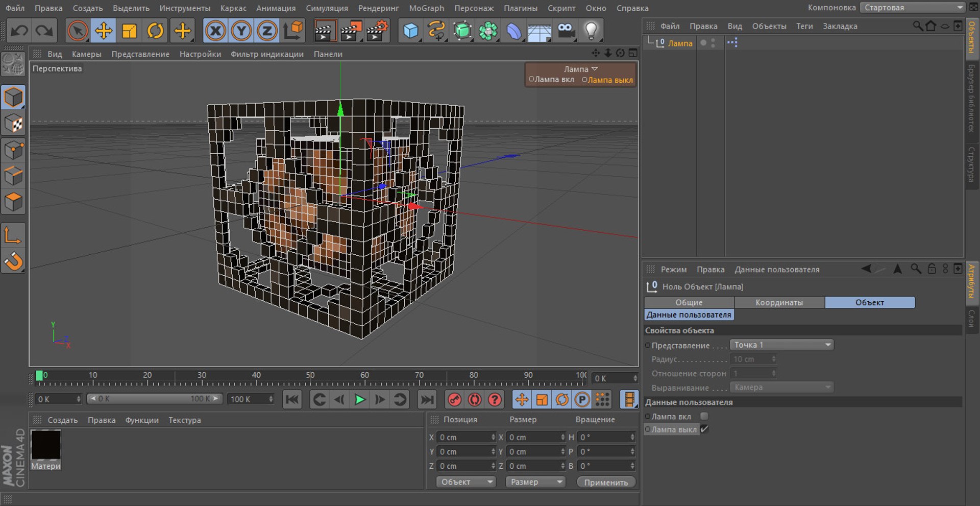Click record active objects button
Viewport: 980px width, 506px height.
[454, 400]
